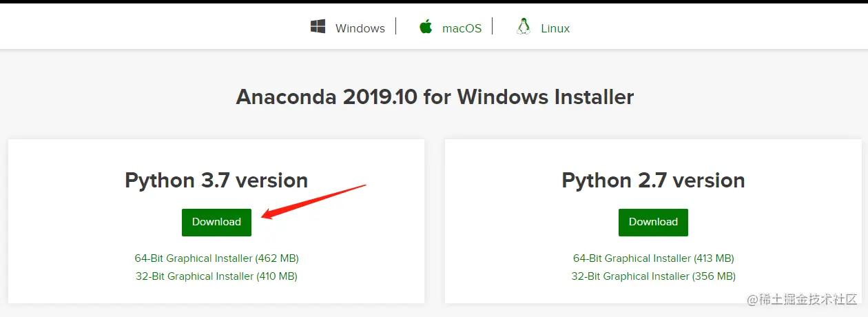Open 32-Bit Graphical Installer (410 MB) link

pyautogui.click(x=216, y=276)
